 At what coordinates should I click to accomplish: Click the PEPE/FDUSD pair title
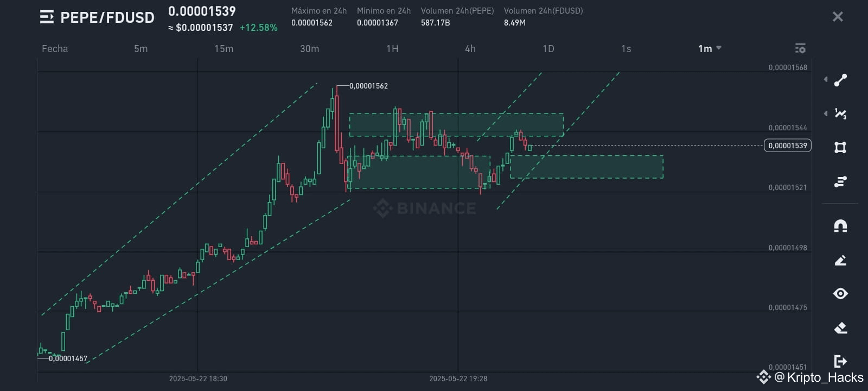coord(107,17)
